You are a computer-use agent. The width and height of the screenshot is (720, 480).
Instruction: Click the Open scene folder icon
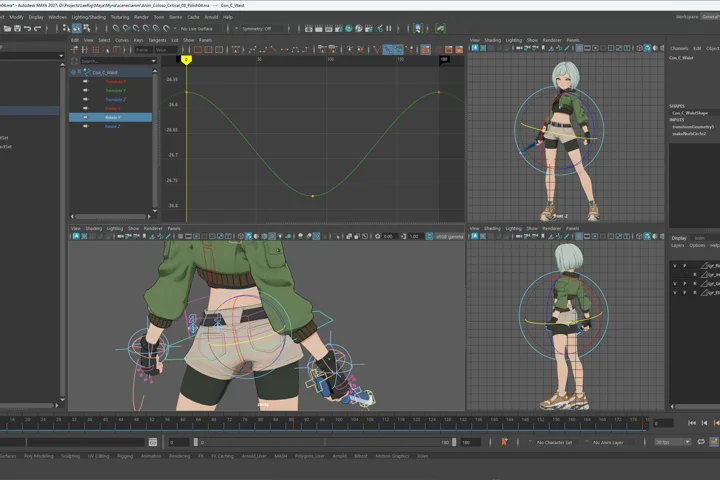tap(7, 28)
